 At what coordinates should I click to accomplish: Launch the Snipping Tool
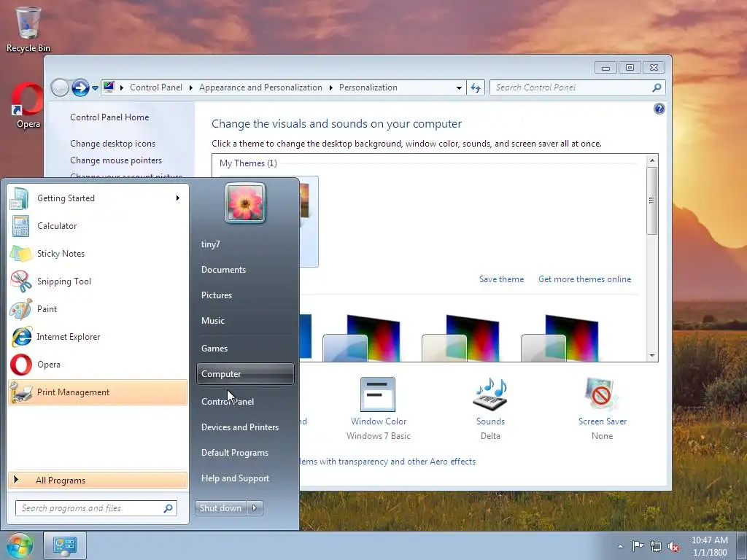point(98,281)
